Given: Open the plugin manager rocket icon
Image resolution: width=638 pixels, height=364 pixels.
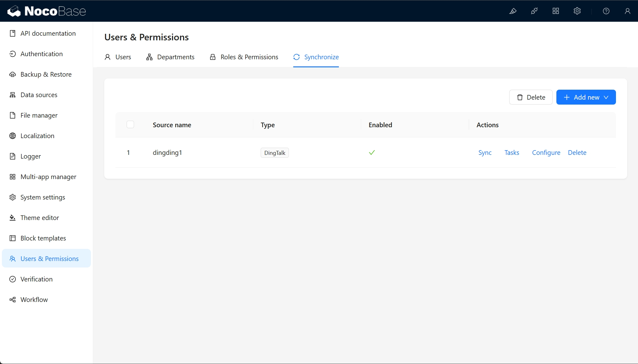Looking at the screenshot, I should [x=534, y=11].
